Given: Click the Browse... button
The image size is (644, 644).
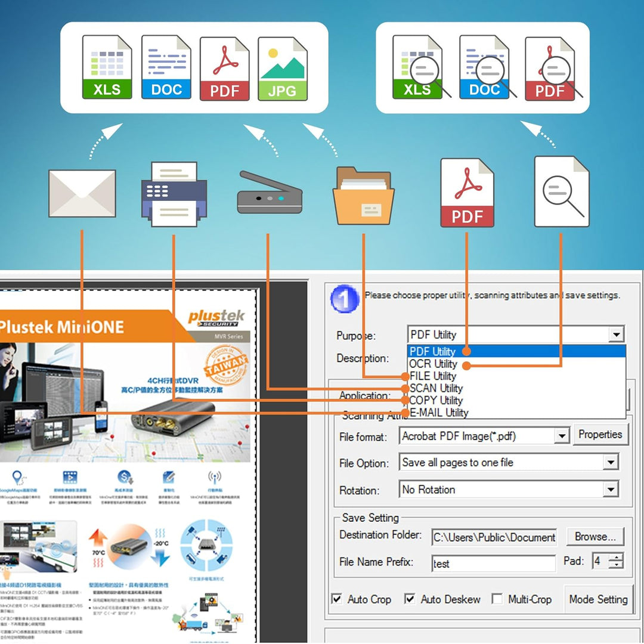Looking at the screenshot, I should coord(595,537).
